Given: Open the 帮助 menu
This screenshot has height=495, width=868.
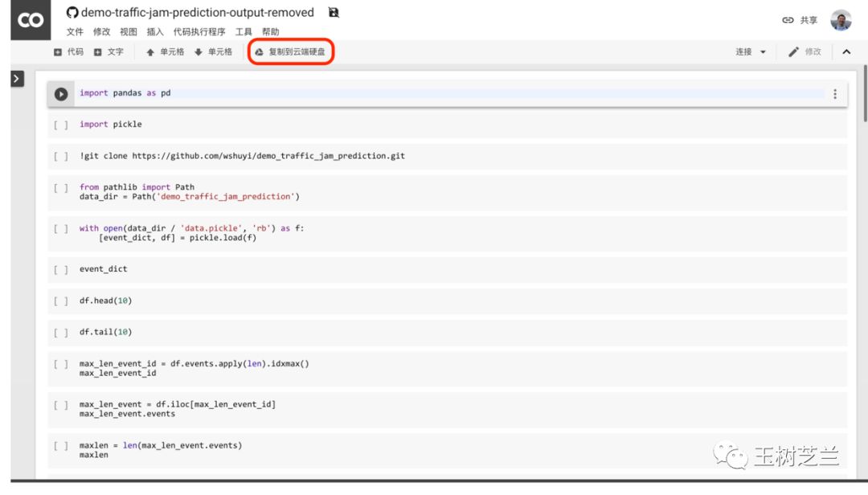Looking at the screenshot, I should click(x=271, y=32).
